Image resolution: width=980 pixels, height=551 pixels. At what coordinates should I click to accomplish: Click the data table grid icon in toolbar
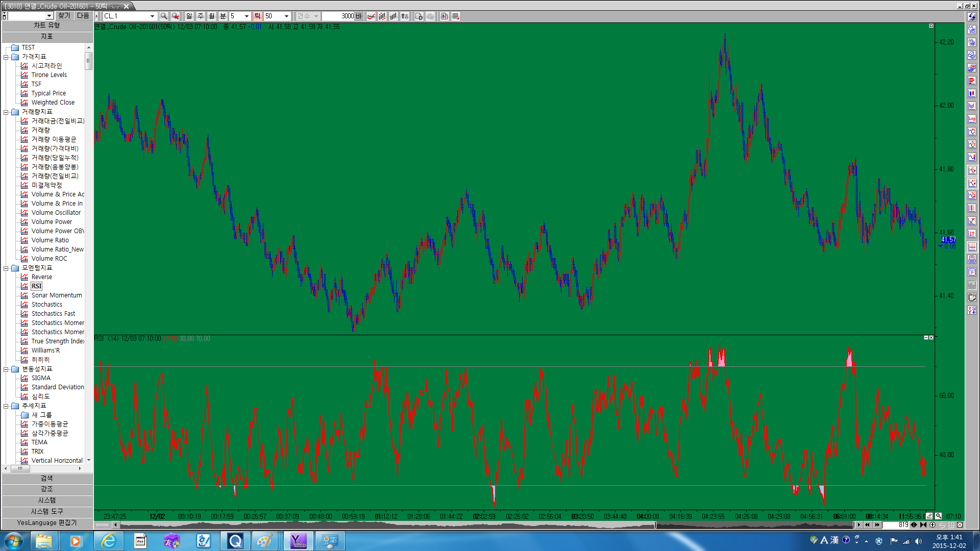click(456, 16)
